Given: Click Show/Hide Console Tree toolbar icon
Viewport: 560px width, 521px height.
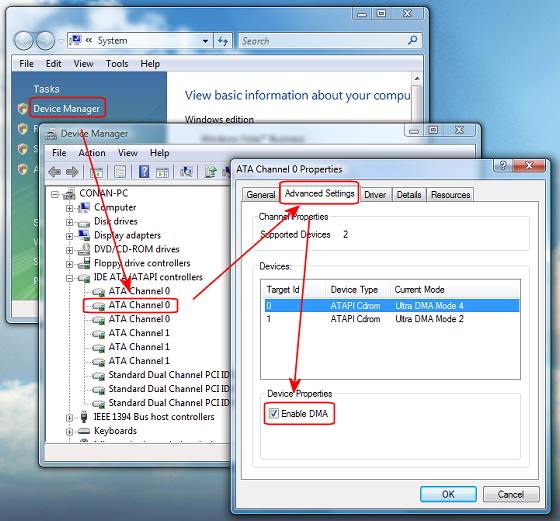Looking at the screenshot, I should 96,172.
